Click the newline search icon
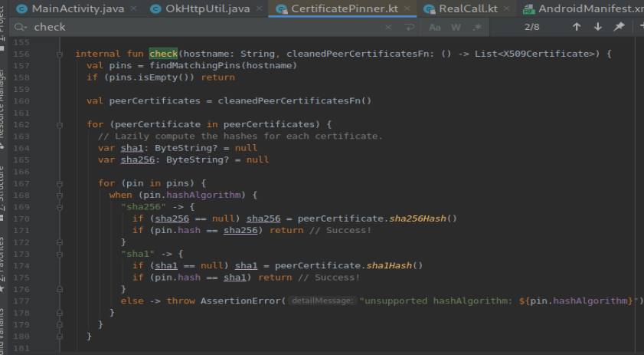644x355 pixels. (410, 27)
